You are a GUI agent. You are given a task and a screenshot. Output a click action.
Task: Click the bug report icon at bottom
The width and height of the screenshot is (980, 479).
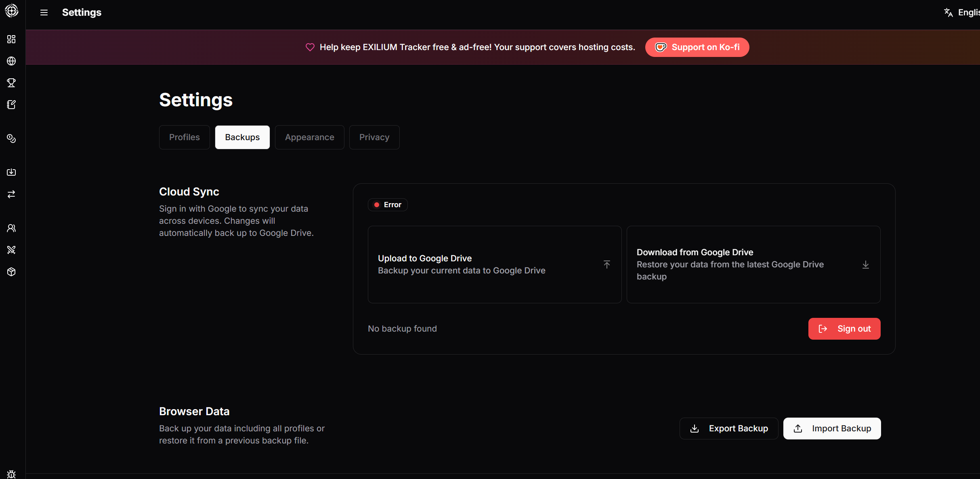tap(11, 474)
